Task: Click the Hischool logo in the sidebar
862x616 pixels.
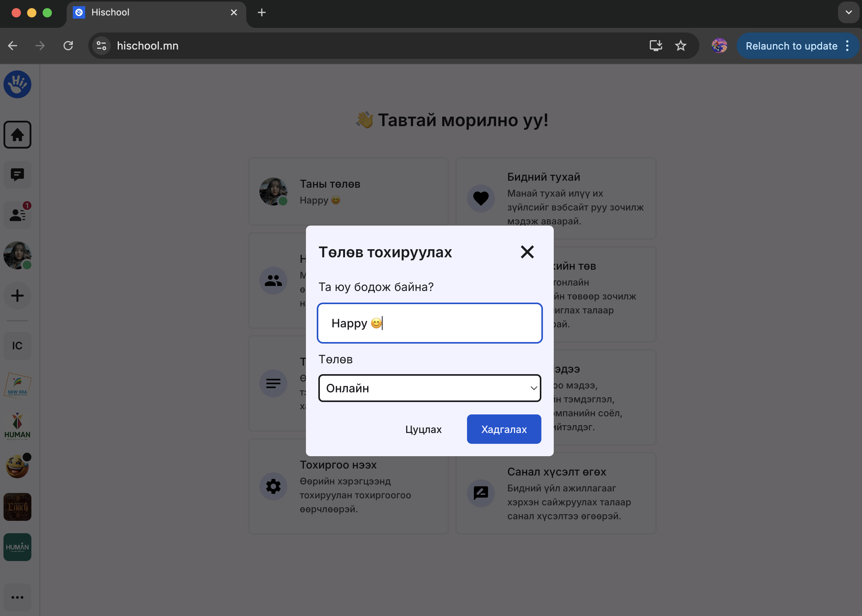Action: pos(17,84)
